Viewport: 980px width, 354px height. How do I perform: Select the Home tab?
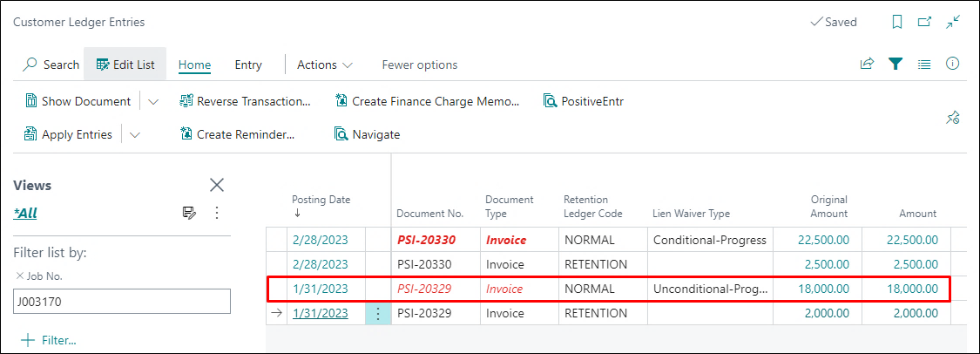(x=195, y=65)
